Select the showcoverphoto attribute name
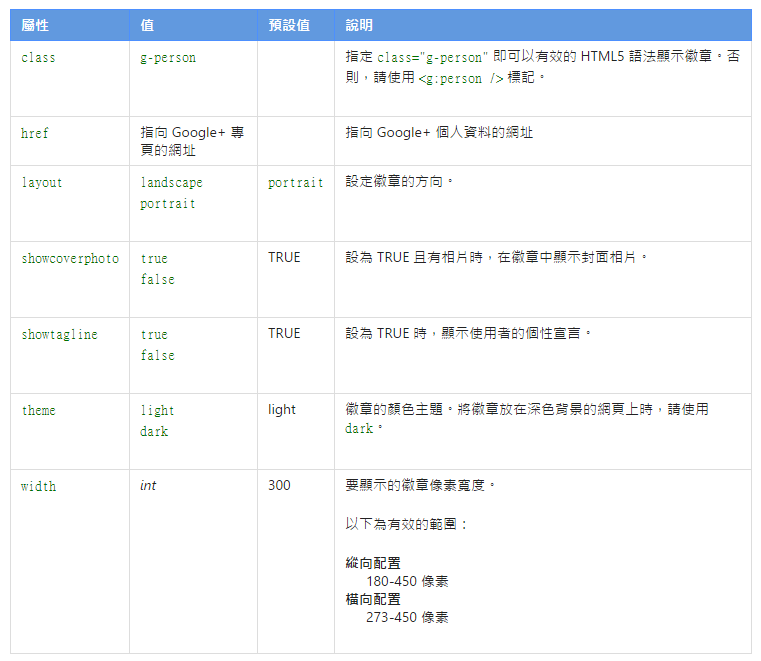Image resolution: width=761 pixels, height=661 pixels. pos(69,258)
